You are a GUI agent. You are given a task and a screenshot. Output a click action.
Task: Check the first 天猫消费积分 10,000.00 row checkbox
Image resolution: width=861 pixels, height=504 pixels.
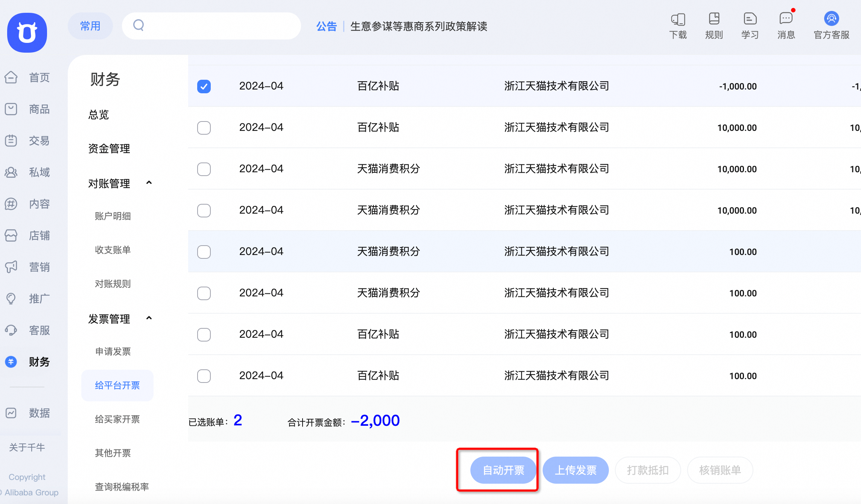point(204,169)
